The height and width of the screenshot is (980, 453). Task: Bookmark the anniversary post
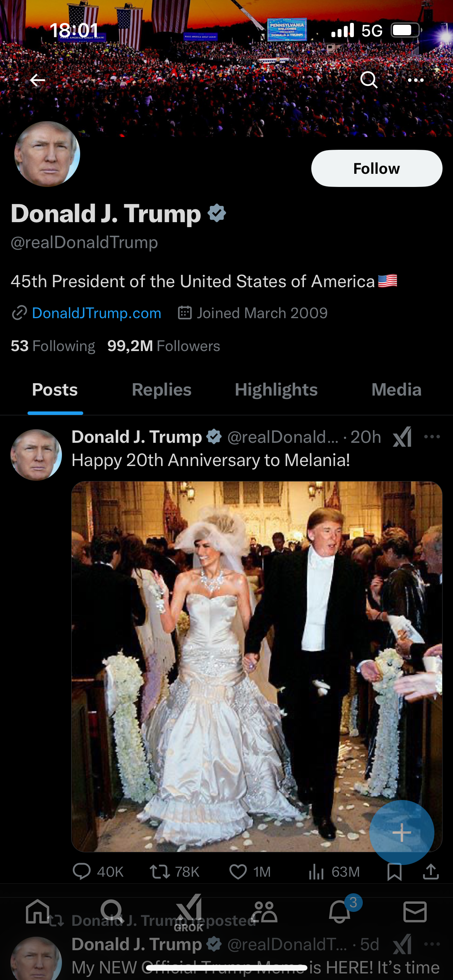[x=395, y=872]
